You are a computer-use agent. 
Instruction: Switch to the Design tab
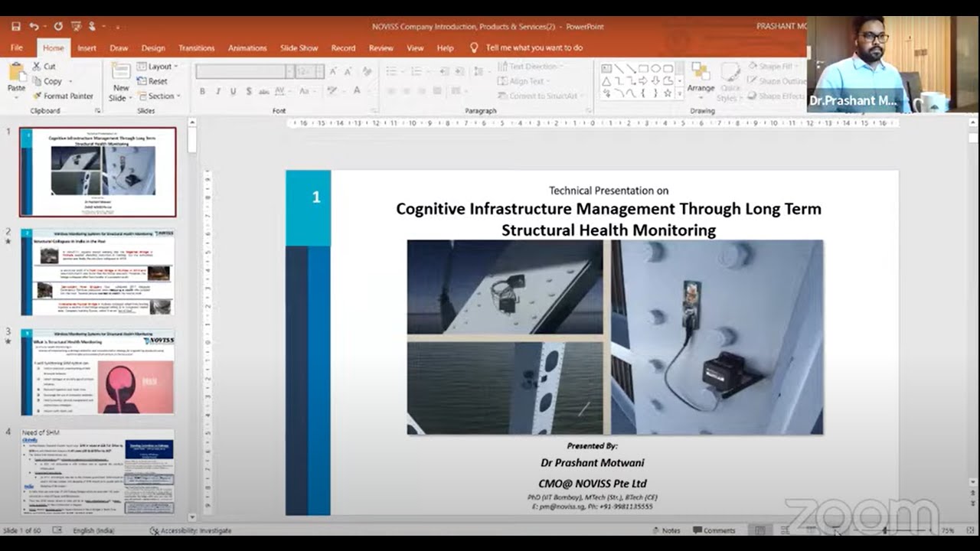[153, 47]
